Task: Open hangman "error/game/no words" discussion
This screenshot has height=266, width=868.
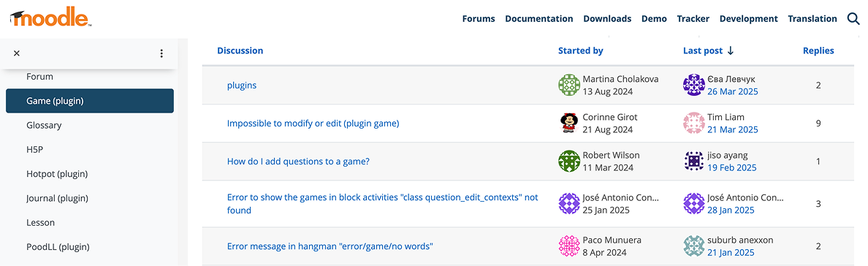Action: click(330, 246)
